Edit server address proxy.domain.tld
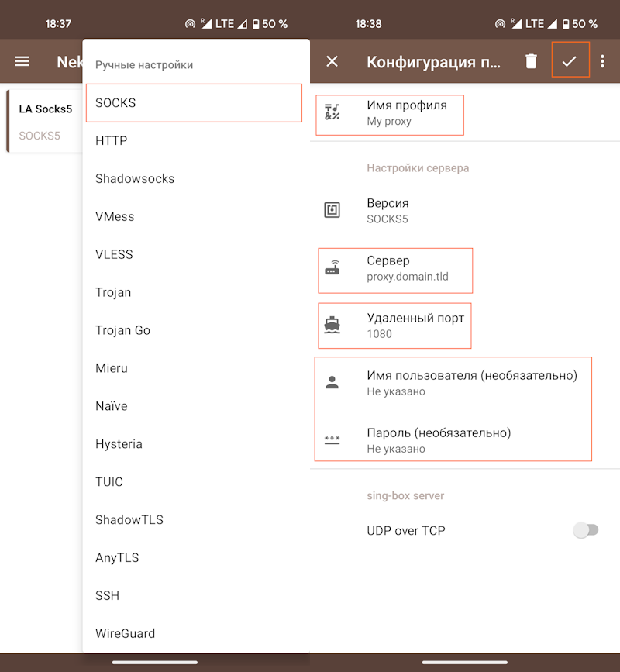Viewport: 620px width, 672px height. [x=408, y=269]
